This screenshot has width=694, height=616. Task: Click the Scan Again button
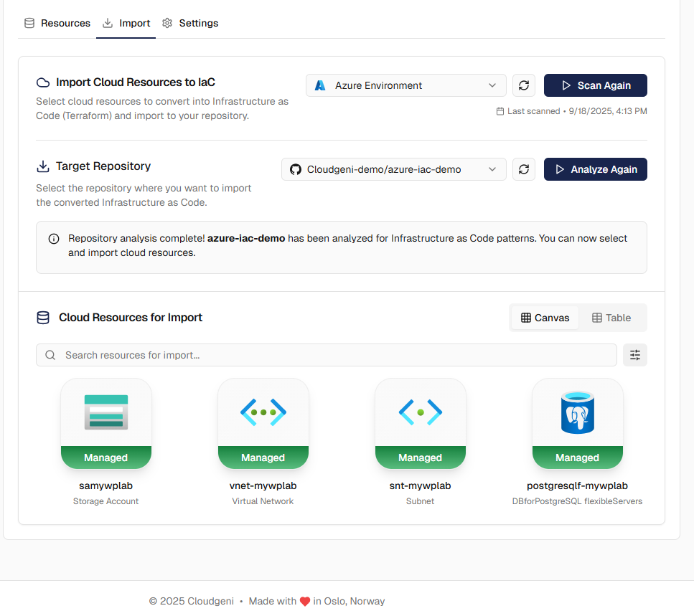(x=595, y=85)
